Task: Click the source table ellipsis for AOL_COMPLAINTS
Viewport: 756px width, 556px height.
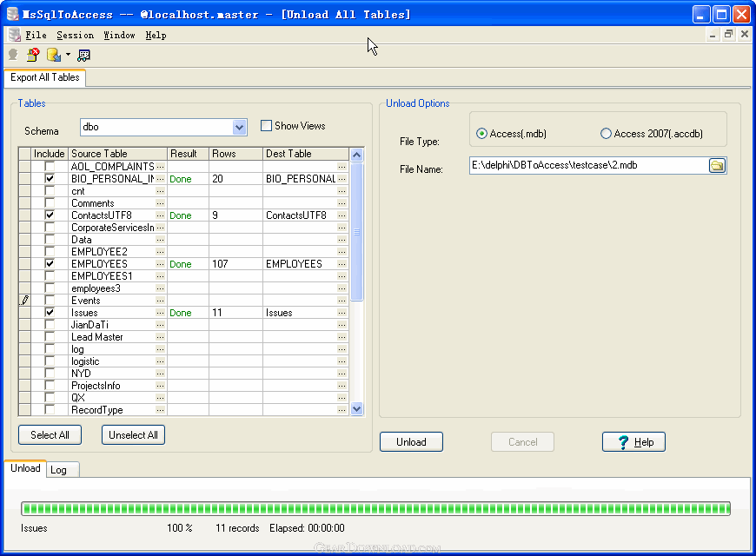Action: [161, 167]
